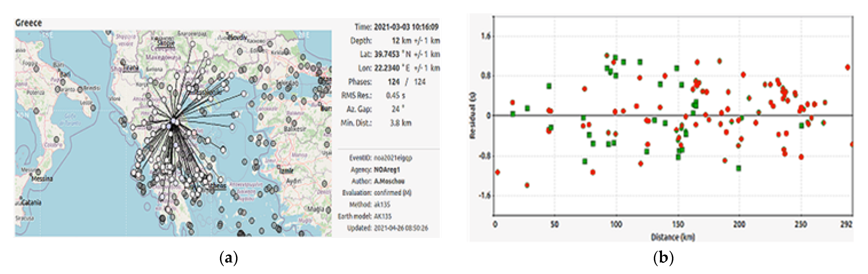Viewport: 868px width, 274px height.
Task: Click the lowest red point near 25 km
Action: pos(527,185)
